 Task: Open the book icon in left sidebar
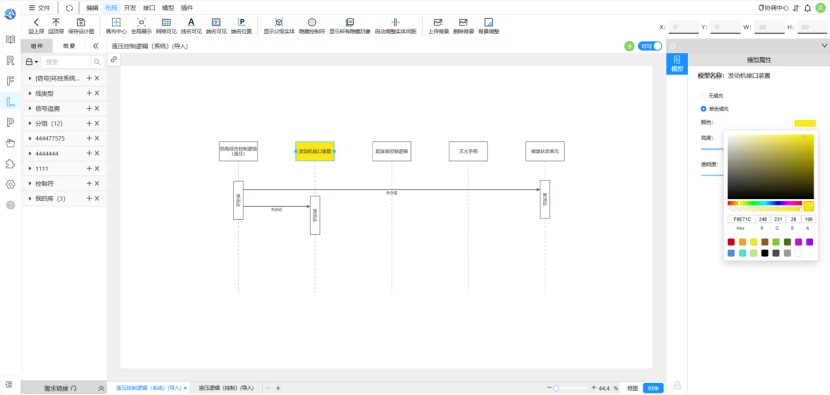[10, 40]
